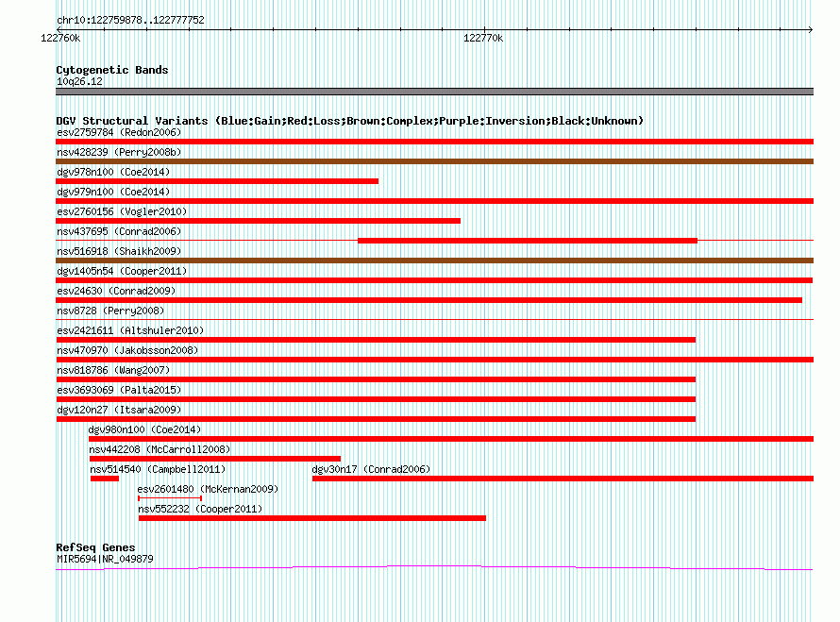The width and height of the screenshot is (840, 622).
Task: Open the dgv979n100 (Coe2014) variant label
Action: point(113,192)
